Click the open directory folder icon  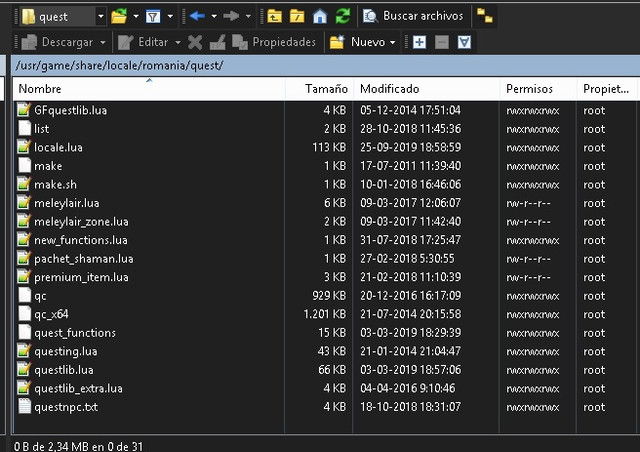pyautogui.click(x=119, y=16)
